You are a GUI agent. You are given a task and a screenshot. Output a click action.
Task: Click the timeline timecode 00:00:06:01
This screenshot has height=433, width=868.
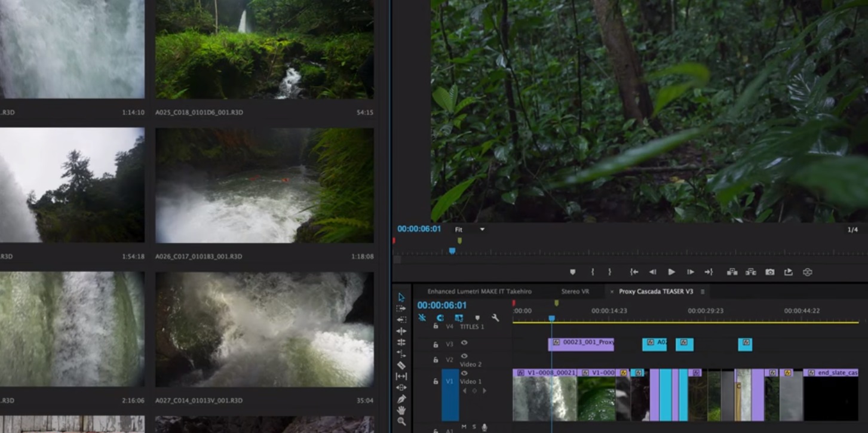442,305
